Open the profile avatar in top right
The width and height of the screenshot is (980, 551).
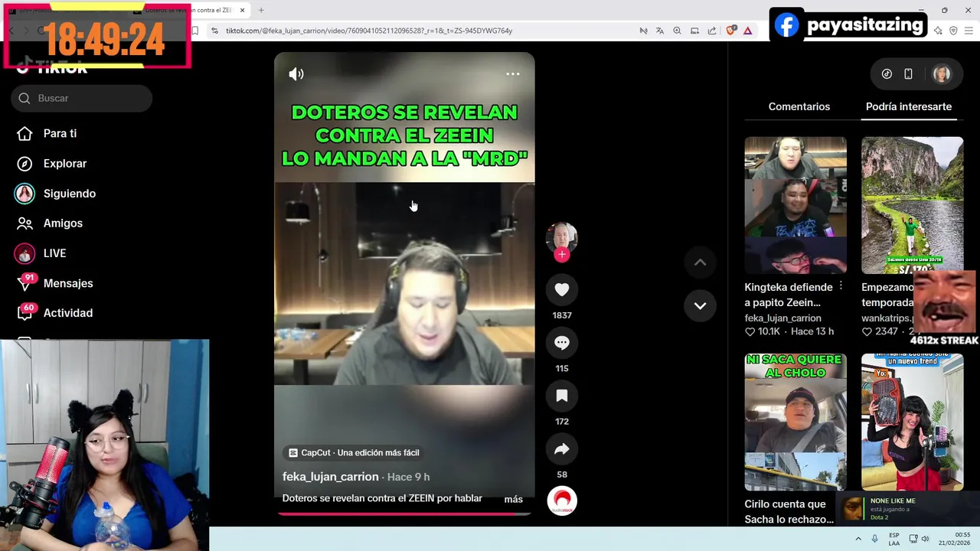tap(941, 74)
